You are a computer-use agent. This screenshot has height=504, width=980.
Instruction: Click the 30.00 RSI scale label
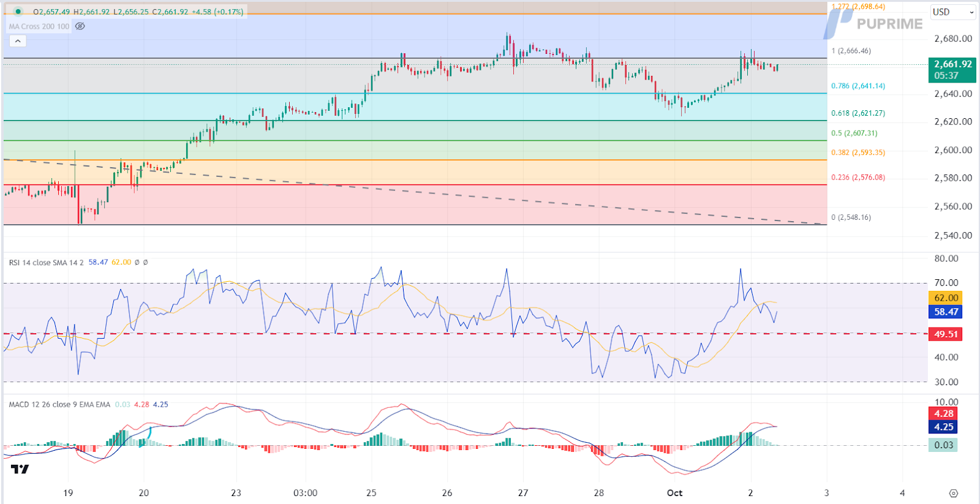(946, 382)
